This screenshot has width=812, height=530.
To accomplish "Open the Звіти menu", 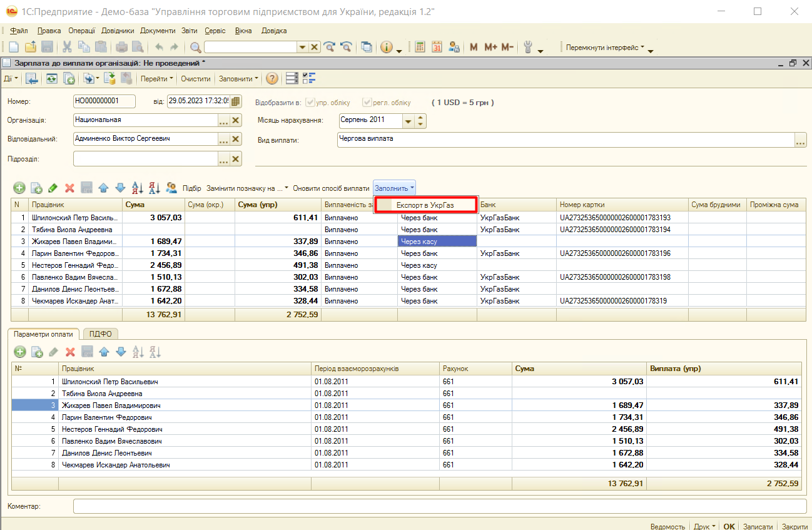I will [x=190, y=31].
